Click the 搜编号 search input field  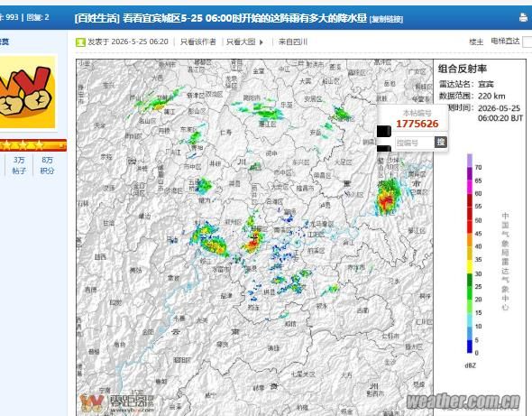pos(415,143)
